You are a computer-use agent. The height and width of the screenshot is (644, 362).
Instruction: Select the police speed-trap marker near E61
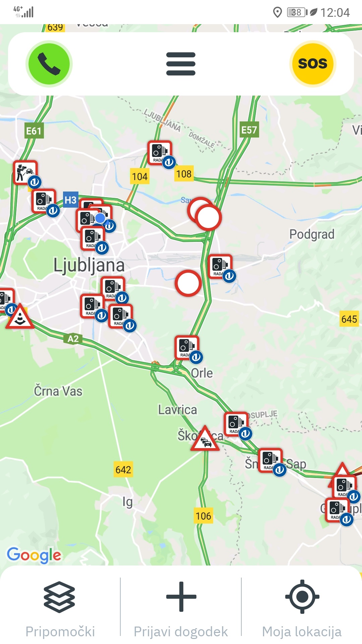(26, 173)
